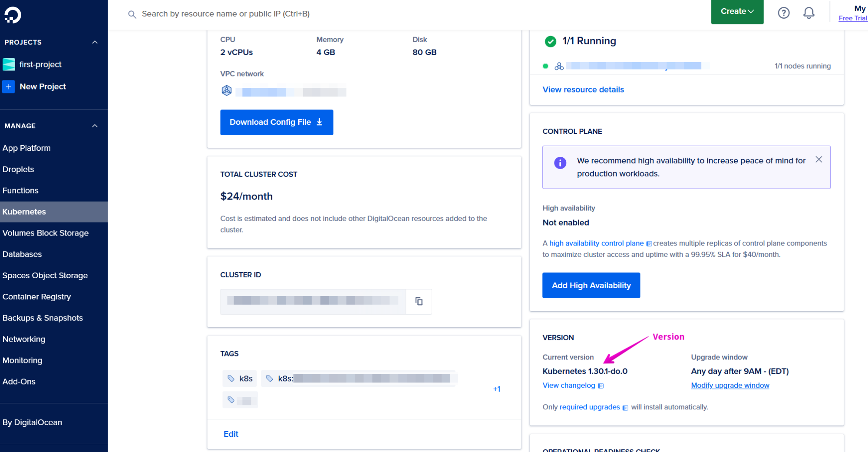Open Droplets in sidebar
868x452 pixels.
pos(18,169)
